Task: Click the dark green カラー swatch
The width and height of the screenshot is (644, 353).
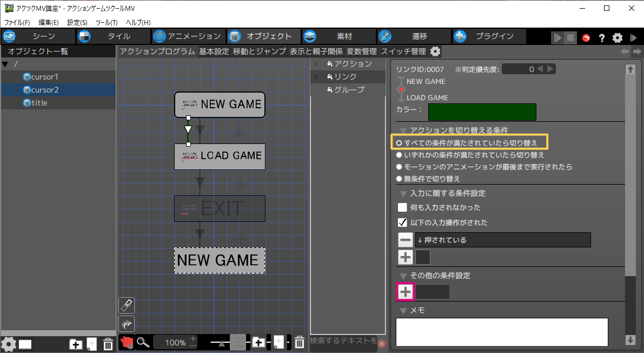Action: click(x=482, y=112)
